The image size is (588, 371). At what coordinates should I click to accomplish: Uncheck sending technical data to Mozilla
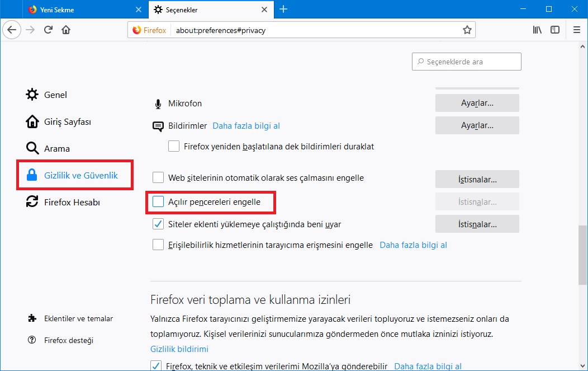155,366
